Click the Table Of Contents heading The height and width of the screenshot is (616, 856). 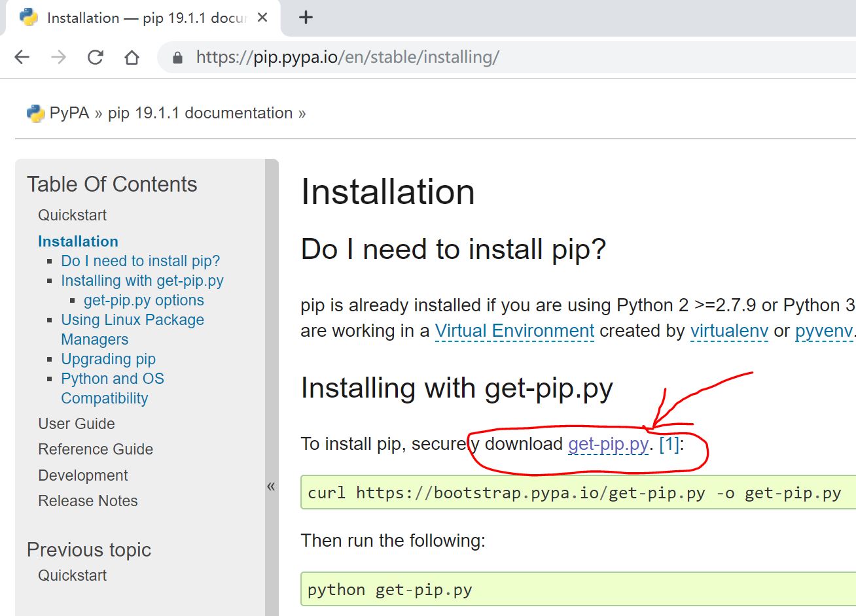(x=112, y=184)
